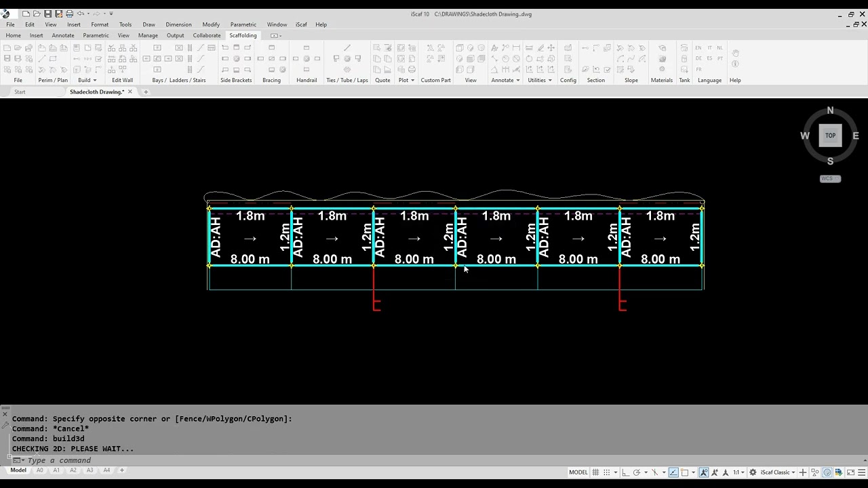Click the top Materials panel icon
868x488 pixels.
(663, 47)
